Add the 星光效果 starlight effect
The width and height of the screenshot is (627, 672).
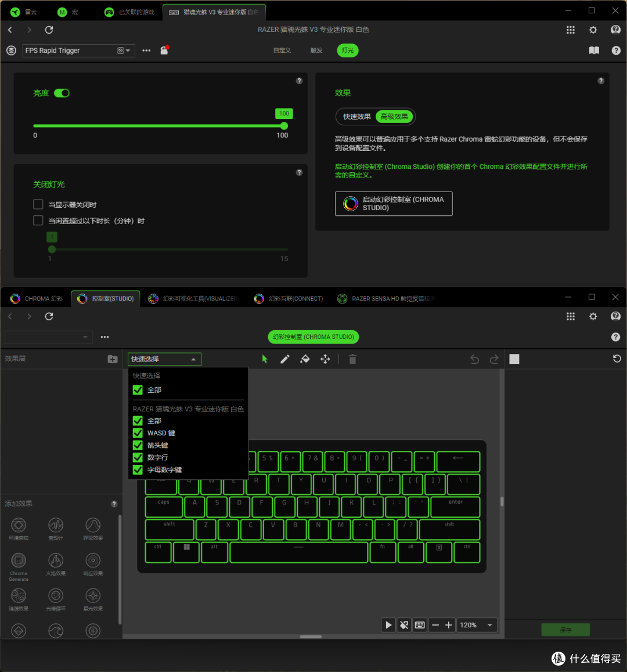click(x=93, y=599)
